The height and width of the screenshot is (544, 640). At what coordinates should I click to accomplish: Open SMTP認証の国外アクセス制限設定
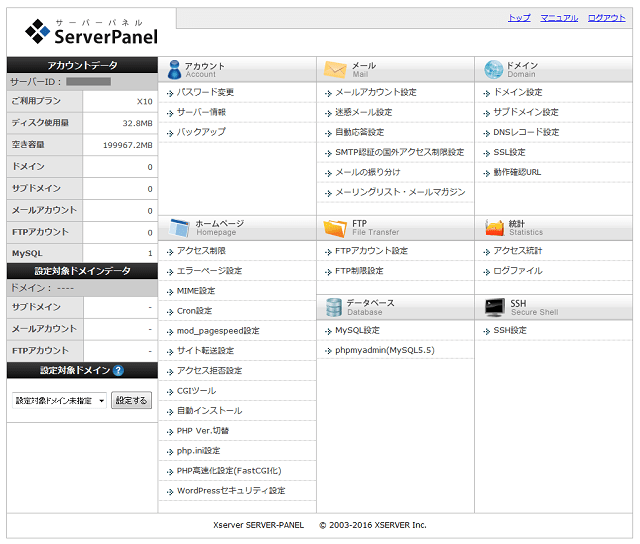(x=399, y=152)
